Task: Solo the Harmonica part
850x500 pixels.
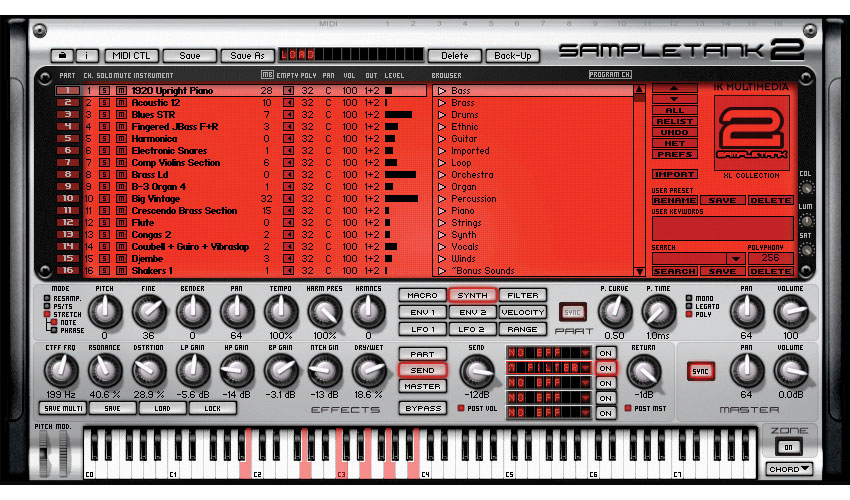Action: 105,138
